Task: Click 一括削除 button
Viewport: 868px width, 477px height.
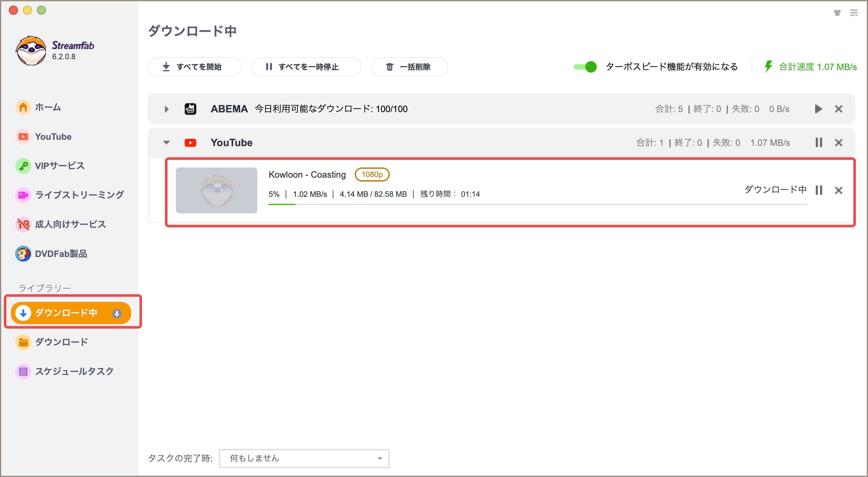Action: click(x=409, y=67)
